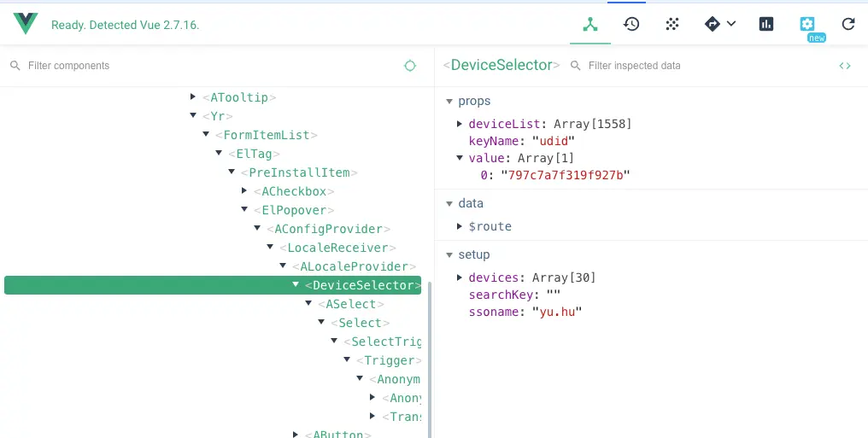Collapse the props section
Screen dimensions: 868x438
tap(450, 102)
